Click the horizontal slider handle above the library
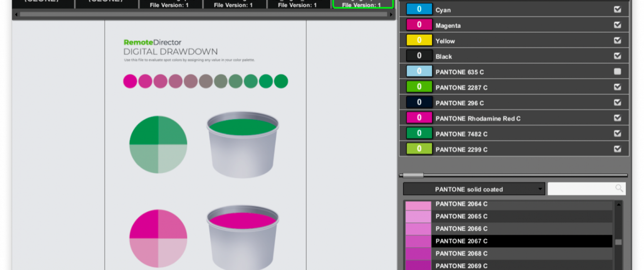Screen dimensions: 644x270 click(x=413, y=175)
